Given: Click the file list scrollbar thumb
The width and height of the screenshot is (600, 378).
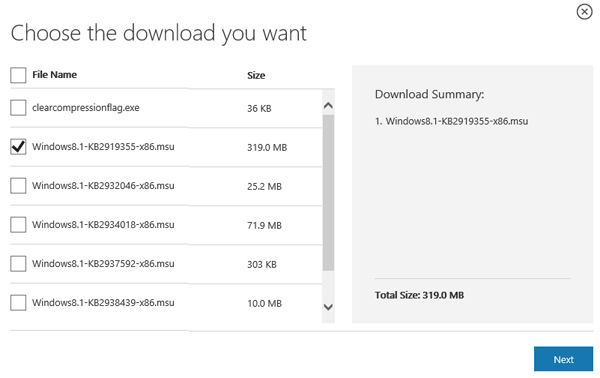Looking at the screenshot, I should [328, 193].
